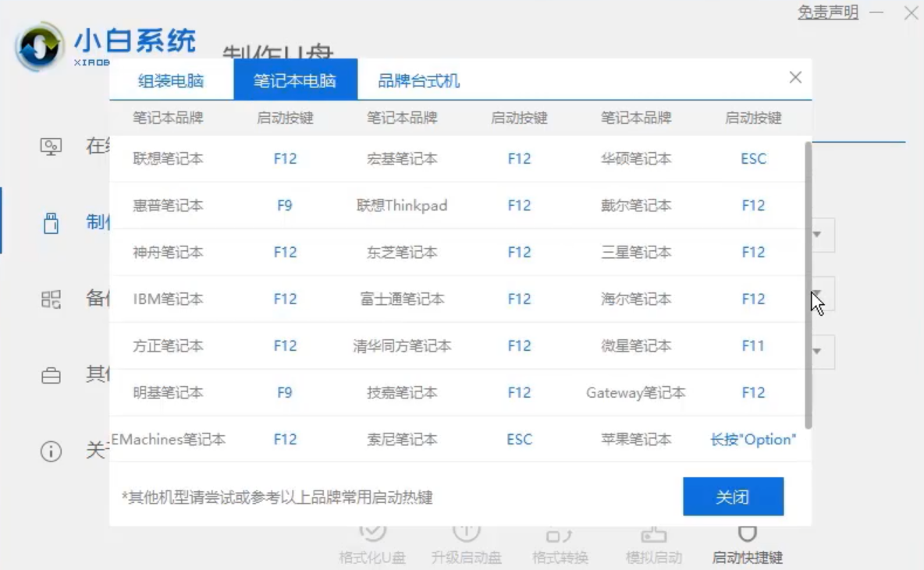
Task: Switch to 组装电脑 tab
Action: click(171, 80)
